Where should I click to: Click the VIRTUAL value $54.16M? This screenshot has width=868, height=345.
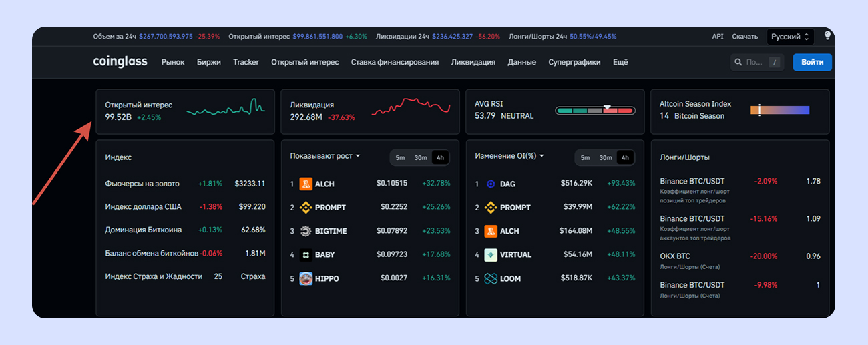point(578,254)
